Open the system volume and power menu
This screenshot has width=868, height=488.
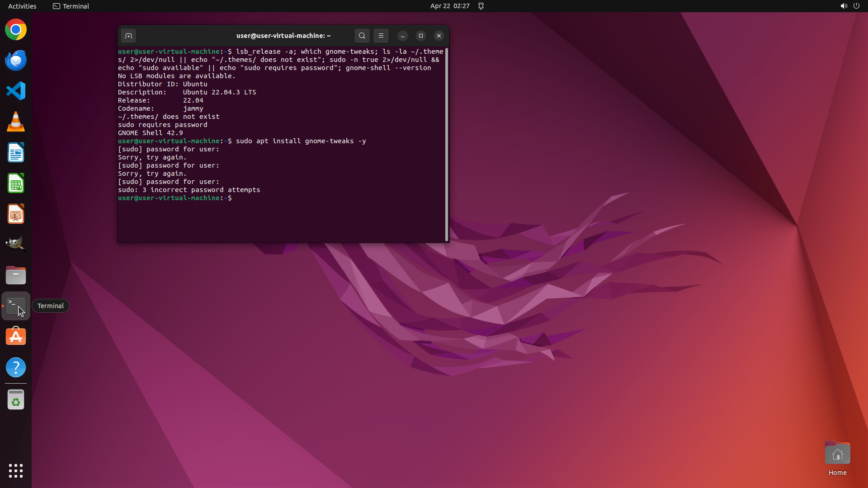click(849, 6)
